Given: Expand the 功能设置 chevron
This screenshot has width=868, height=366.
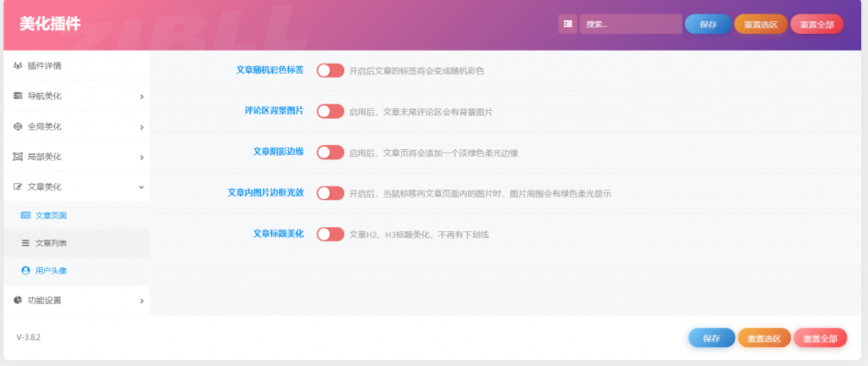Looking at the screenshot, I should pos(142,301).
